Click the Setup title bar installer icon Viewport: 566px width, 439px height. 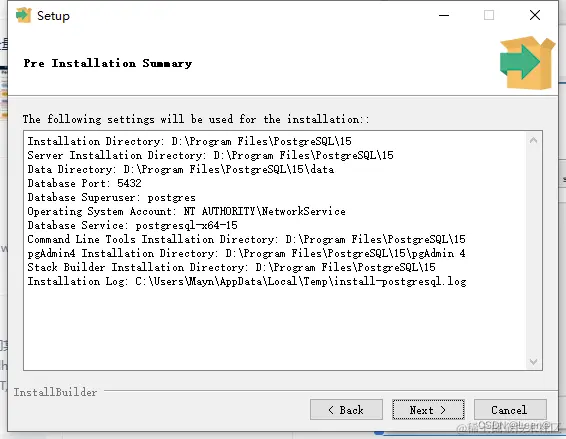point(23,15)
